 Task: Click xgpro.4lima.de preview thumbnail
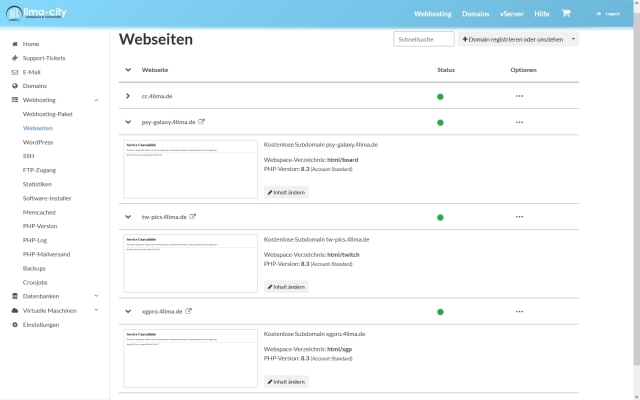191,358
